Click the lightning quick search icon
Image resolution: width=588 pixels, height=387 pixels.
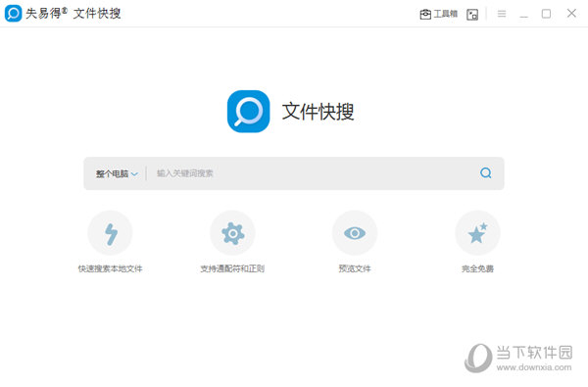[x=110, y=233]
